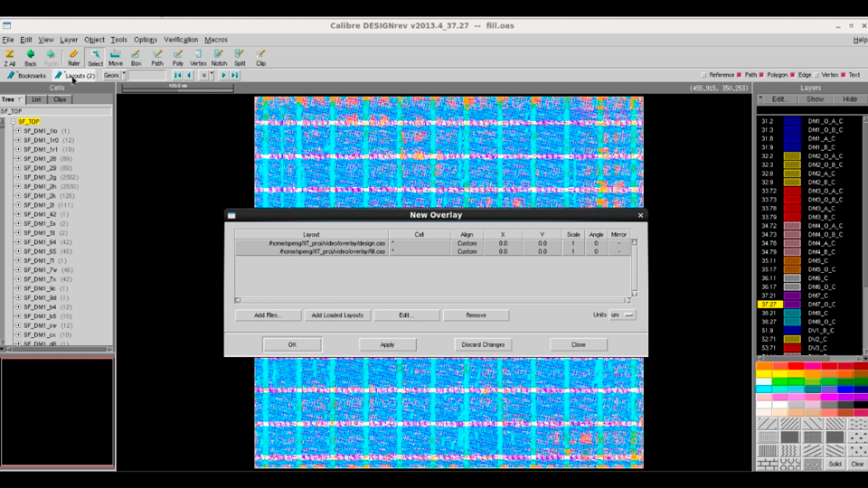Select the design.oas layout row
This screenshot has height=488, width=868.
pos(432,243)
